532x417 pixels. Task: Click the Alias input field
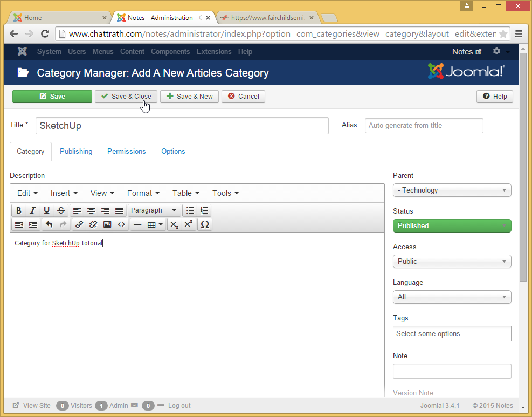(x=424, y=126)
